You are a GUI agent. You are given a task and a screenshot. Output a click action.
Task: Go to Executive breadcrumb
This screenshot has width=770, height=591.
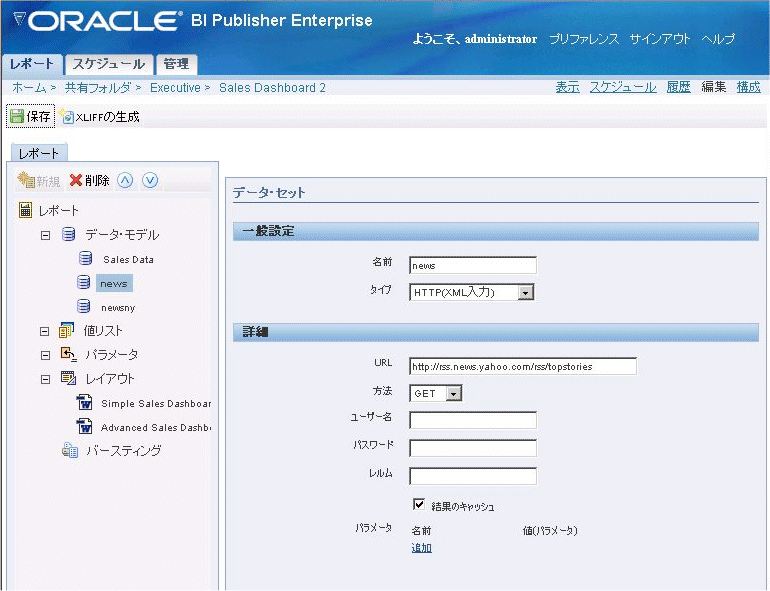pos(175,87)
